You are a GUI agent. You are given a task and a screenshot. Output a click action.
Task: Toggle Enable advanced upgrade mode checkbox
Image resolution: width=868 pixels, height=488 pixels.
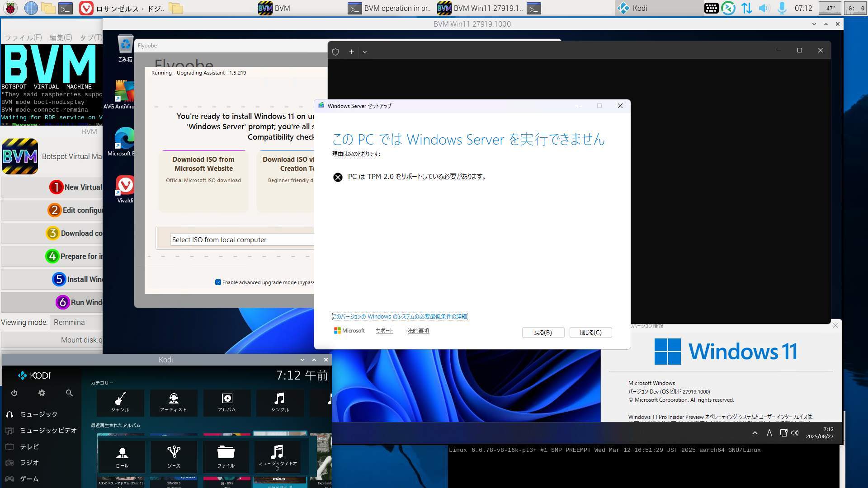pyautogui.click(x=218, y=282)
